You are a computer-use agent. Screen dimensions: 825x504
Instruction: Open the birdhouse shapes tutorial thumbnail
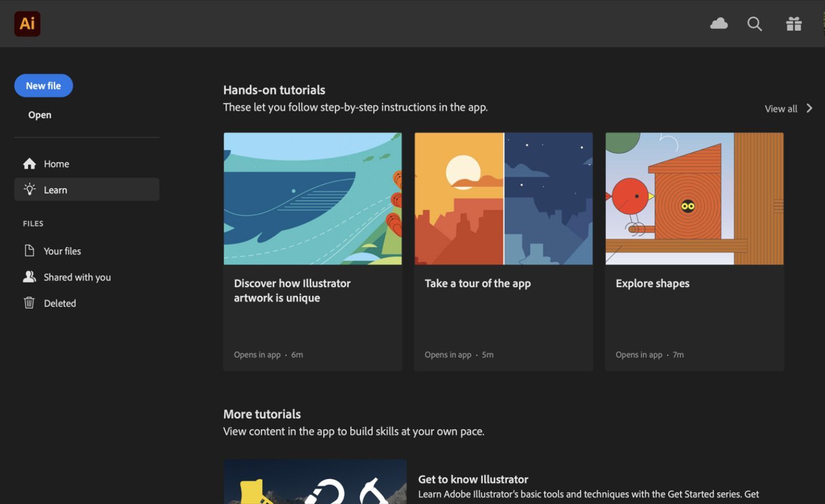coord(694,199)
